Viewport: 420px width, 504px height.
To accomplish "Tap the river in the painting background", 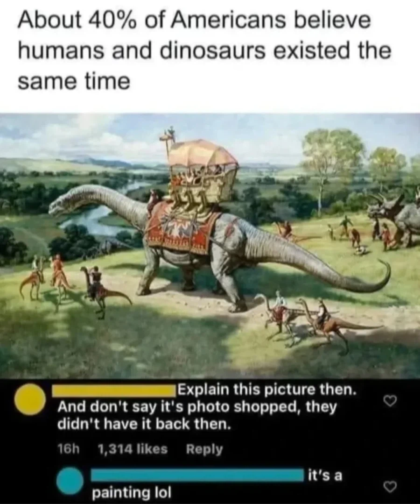I will pyautogui.click(x=96, y=215).
